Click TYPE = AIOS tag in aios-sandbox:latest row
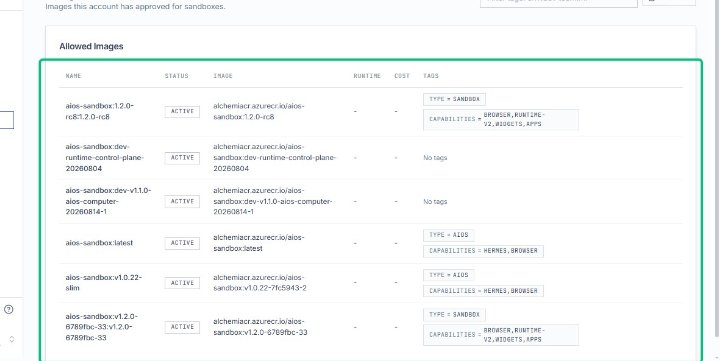This screenshot has width=720, height=361. point(449,235)
